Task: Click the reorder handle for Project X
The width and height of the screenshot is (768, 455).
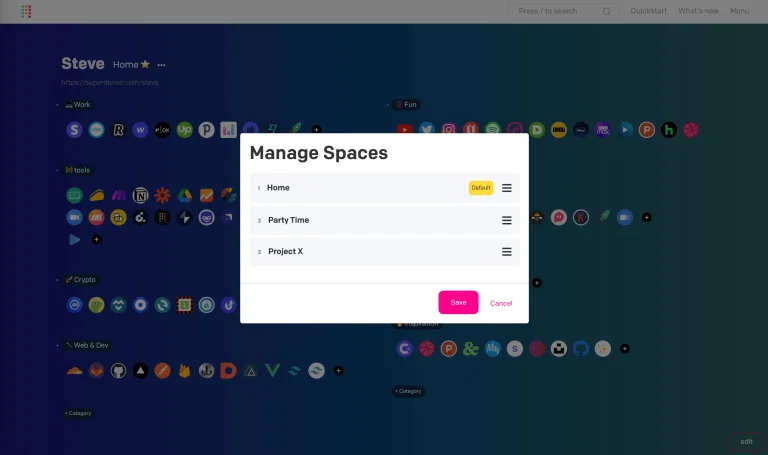Action: pyautogui.click(x=506, y=252)
